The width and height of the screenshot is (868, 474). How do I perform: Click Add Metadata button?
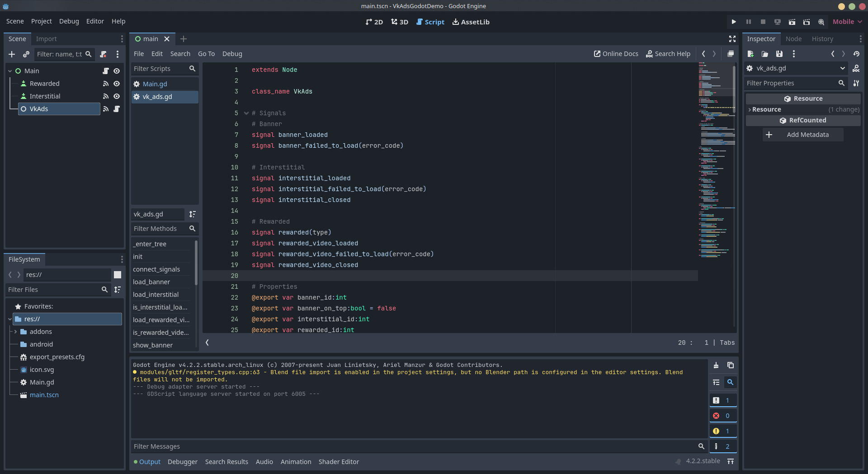tap(803, 135)
